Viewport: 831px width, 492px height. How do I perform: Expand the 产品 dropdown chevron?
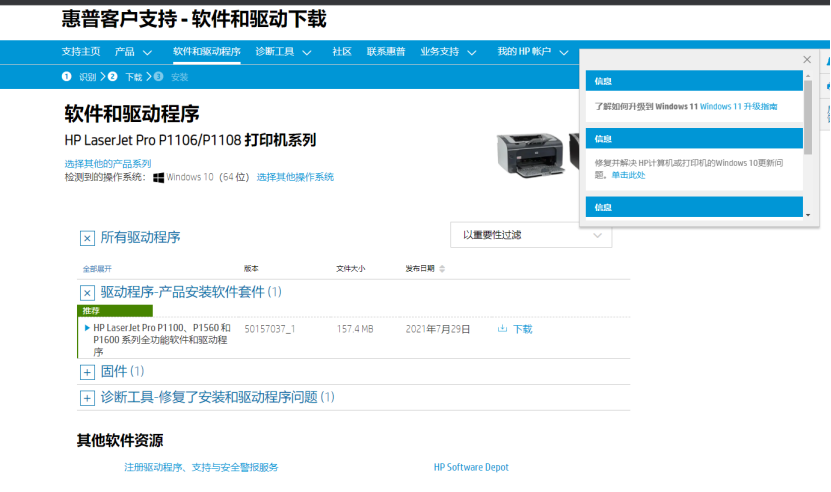click(147, 52)
